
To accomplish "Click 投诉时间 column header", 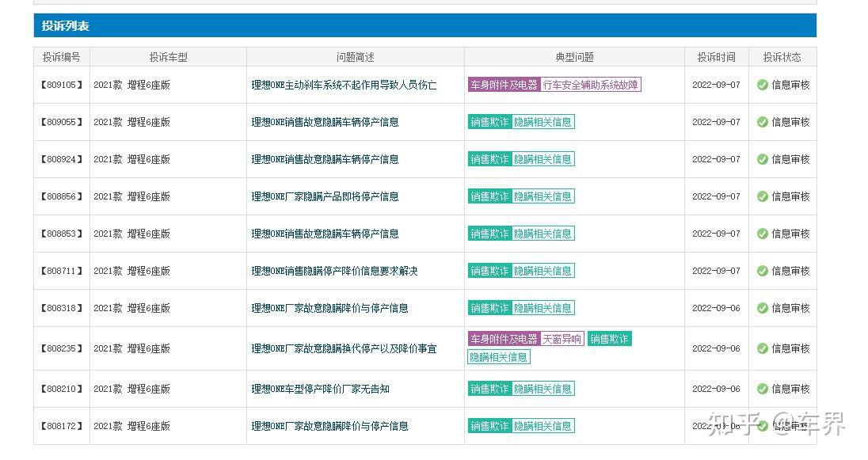I will 716,57.
